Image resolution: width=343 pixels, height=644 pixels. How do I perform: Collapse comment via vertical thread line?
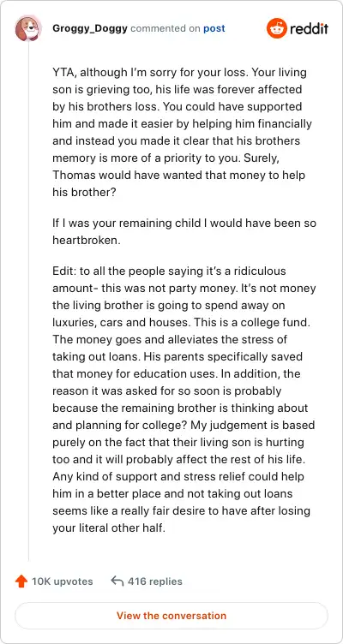pos(28,301)
